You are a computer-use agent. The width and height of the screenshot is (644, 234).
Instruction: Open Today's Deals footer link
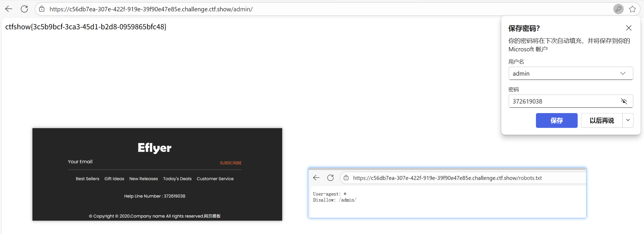(177, 179)
